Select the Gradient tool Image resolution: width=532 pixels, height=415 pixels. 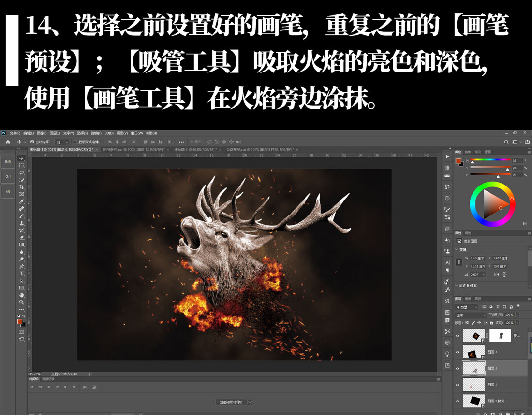point(22,244)
